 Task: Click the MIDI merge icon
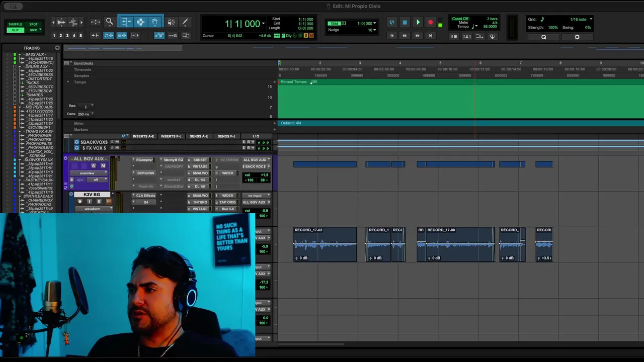479,36
